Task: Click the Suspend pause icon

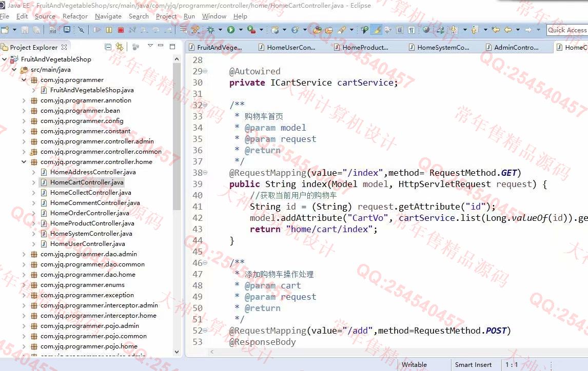Action: (109, 30)
